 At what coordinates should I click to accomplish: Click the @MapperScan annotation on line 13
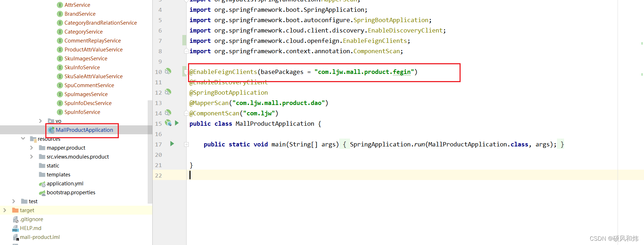[209, 103]
